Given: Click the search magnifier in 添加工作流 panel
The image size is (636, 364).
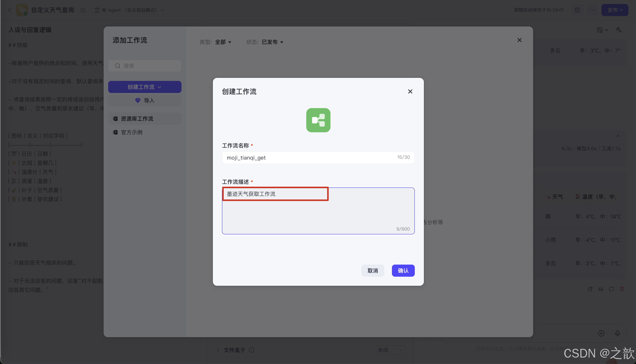Looking at the screenshot, I should tap(118, 66).
